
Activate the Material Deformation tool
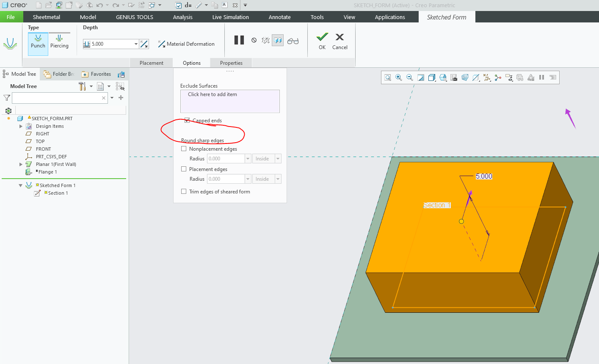(x=186, y=44)
